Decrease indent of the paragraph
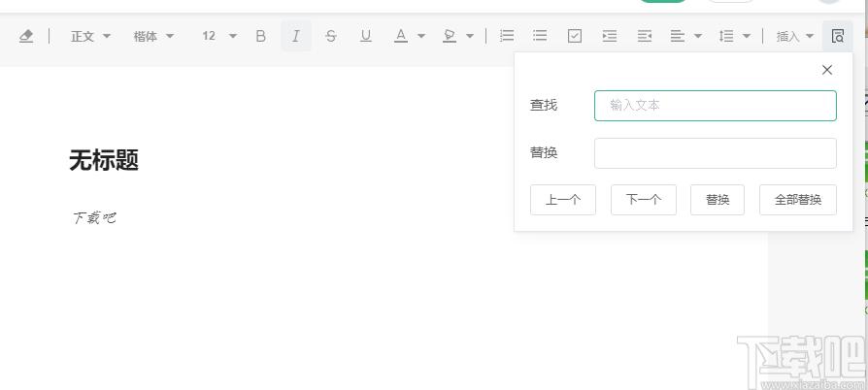 (645, 36)
